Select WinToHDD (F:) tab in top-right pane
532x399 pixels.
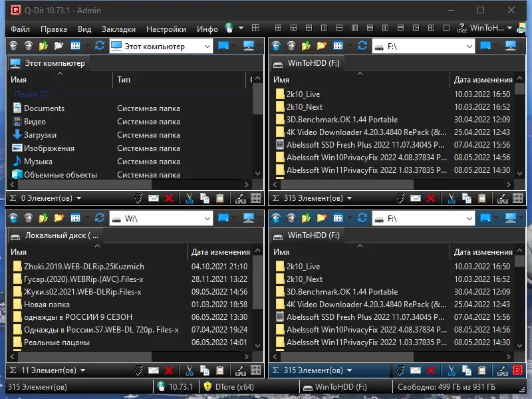coord(307,63)
